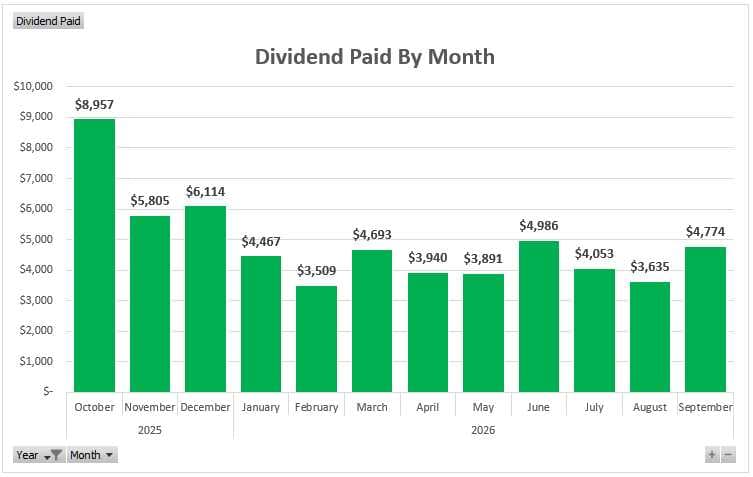Image resolution: width=753 pixels, height=477 pixels.
Task: Collapse entire field with minus button
Action: point(728,454)
